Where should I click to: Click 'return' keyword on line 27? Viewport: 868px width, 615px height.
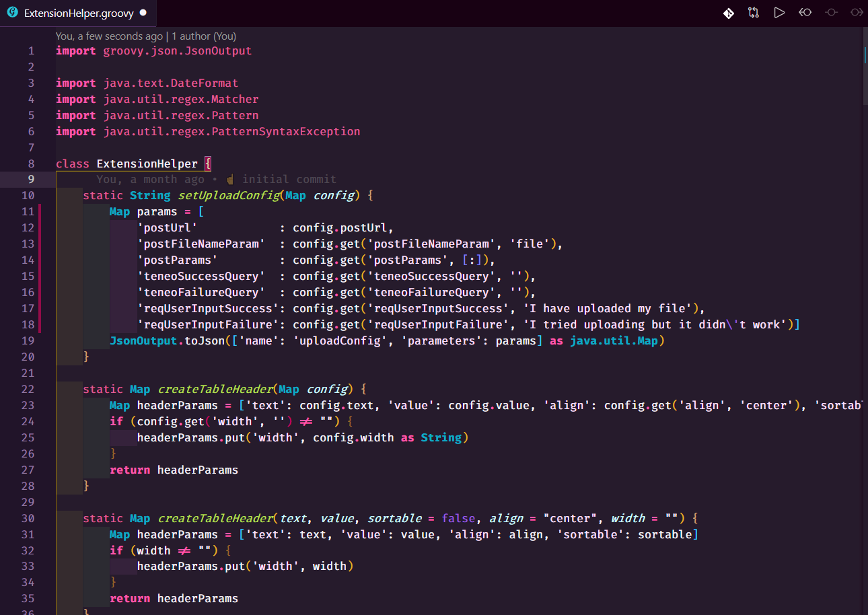point(130,470)
